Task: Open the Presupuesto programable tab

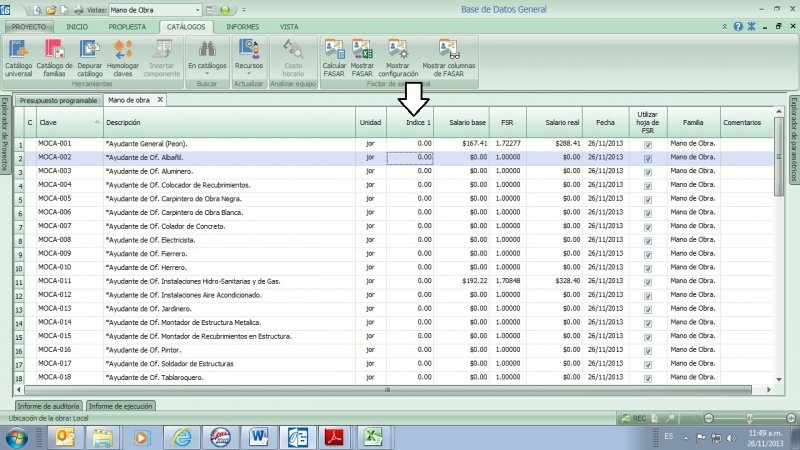Action: pyautogui.click(x=57, y=100)
